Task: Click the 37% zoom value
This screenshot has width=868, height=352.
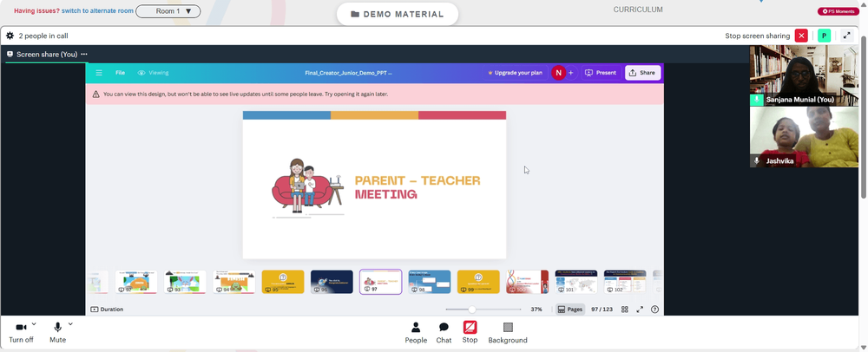Action: [x=536, y=310]
